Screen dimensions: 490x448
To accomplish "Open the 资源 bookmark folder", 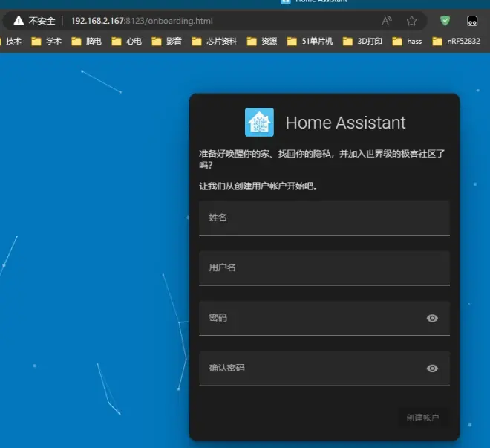I will point(261,42).
